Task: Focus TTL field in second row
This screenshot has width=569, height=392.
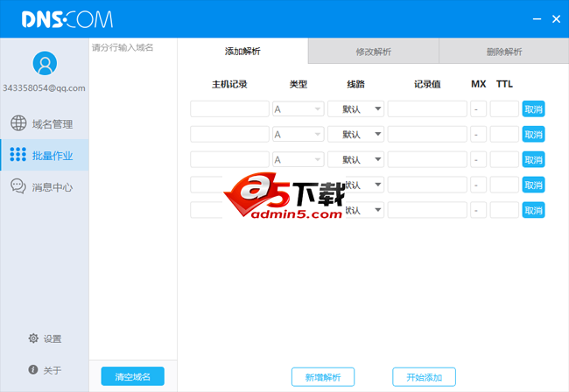Action: [x=504, y=134]
